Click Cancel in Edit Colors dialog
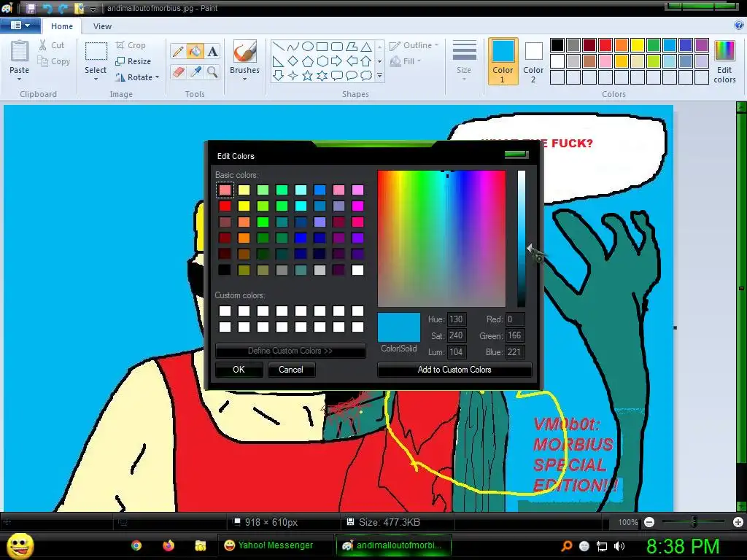 [x=290, y=370]
